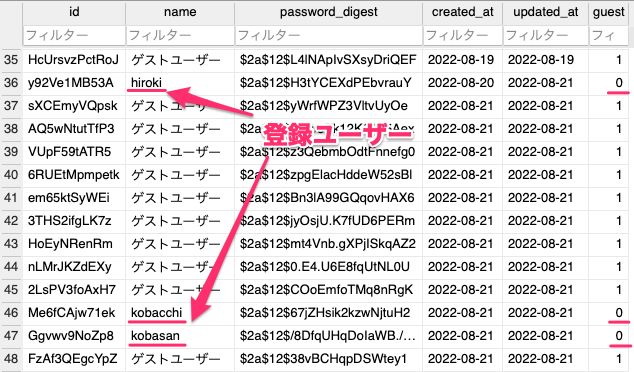The height and width of the screenshot is (372, 634).
Task: Select the id cell Me6fCAjw71ek
Action: (74, 313)
